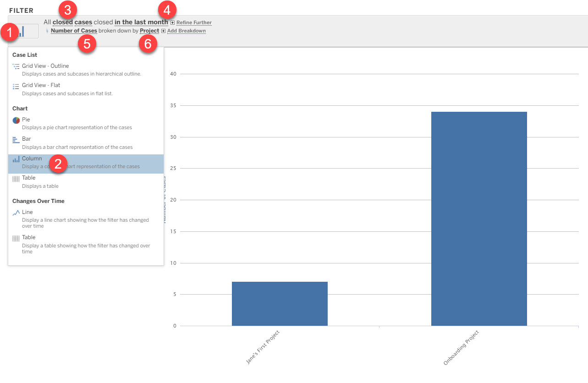Click the Line chart icon
Image resolution: width=588 pixels, height=383 pixels.
click(16, 213)
